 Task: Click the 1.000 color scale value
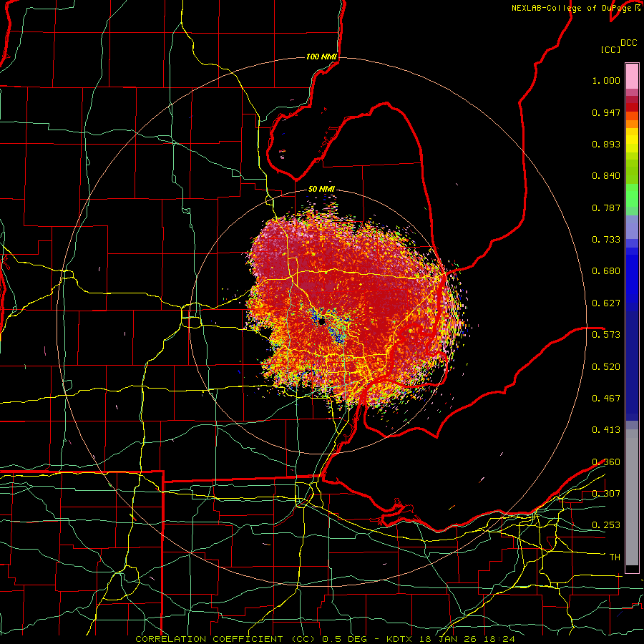(x=606, y=81)
